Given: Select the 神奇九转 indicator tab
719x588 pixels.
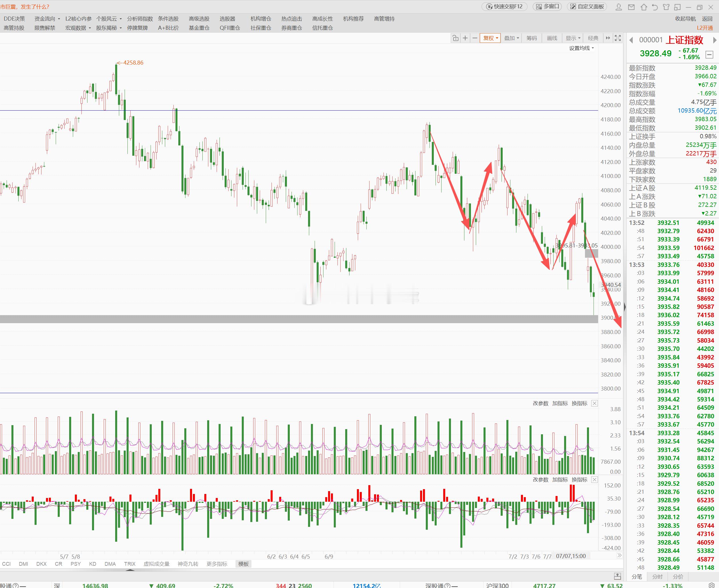Looking at the screenshot, I should click(x=188, y=564).
